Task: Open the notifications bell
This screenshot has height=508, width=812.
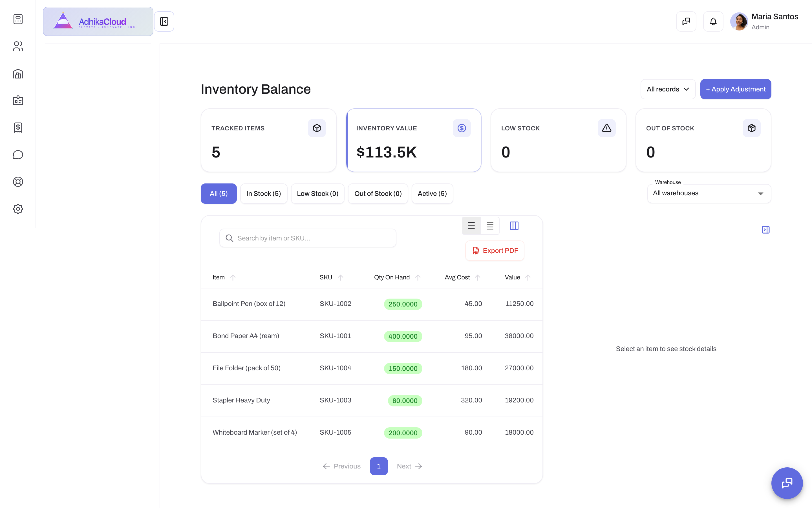Action: click(x=713, y=21)
